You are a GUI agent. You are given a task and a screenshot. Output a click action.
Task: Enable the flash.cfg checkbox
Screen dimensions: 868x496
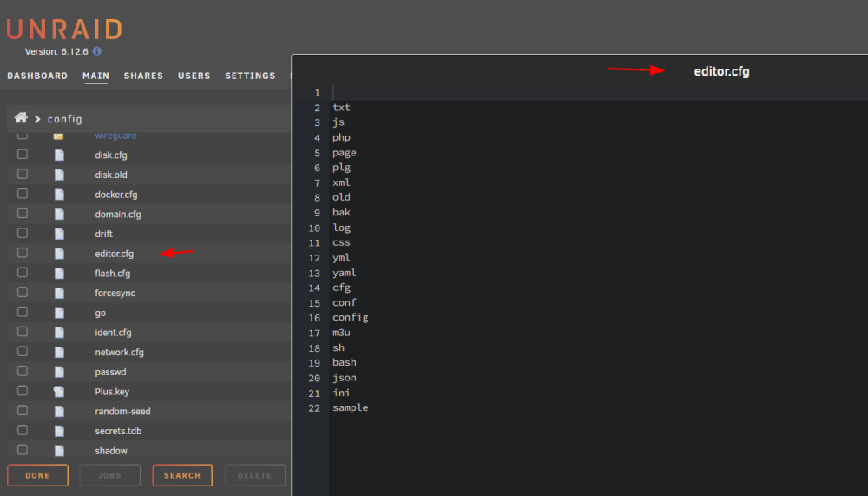23,272
